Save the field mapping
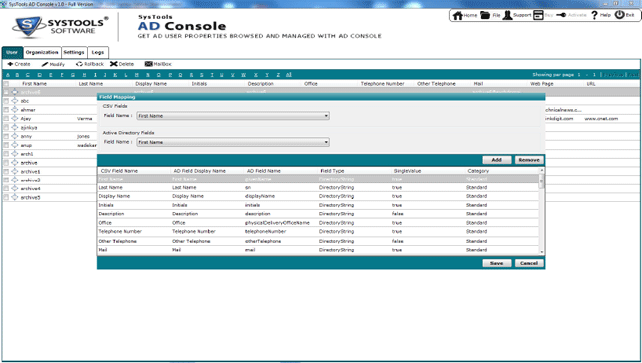 point(497,263)
